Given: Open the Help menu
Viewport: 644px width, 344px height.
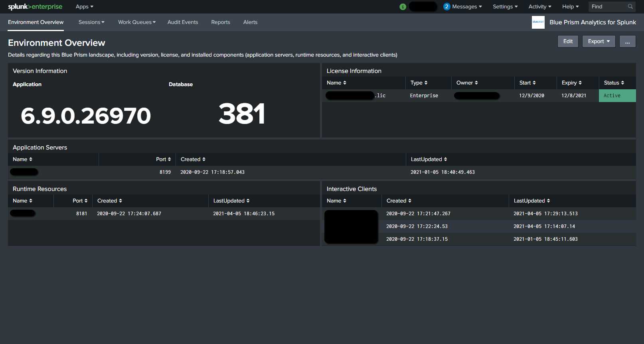Looking at the screenshot, I should point(571,7).
